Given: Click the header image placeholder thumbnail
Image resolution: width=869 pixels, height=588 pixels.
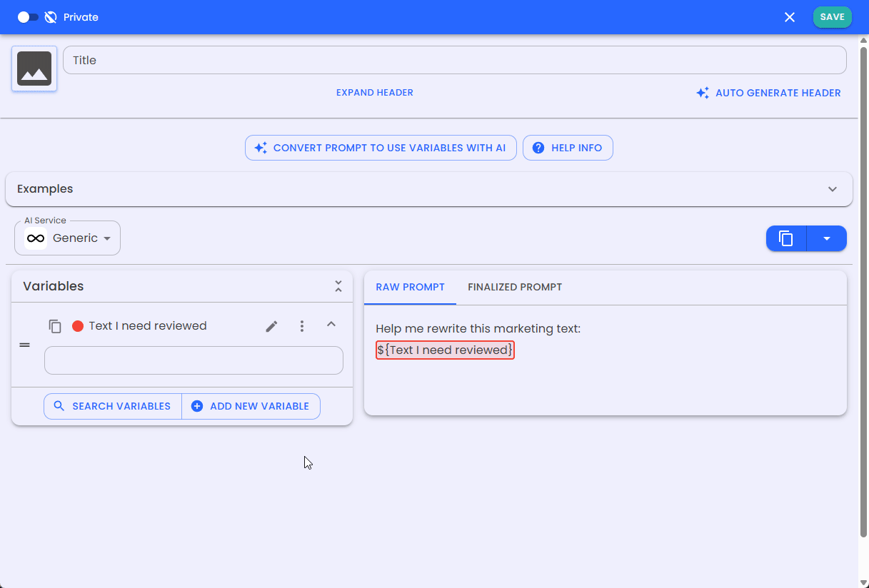Looking at the screenshot, I should [x=34, y=69].
